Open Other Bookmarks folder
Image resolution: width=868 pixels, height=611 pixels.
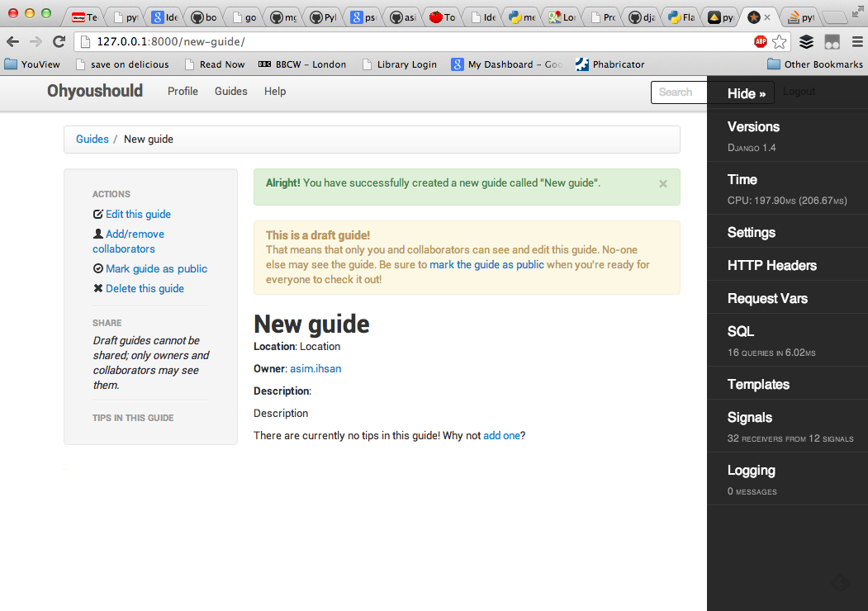(x=815, y=64)
